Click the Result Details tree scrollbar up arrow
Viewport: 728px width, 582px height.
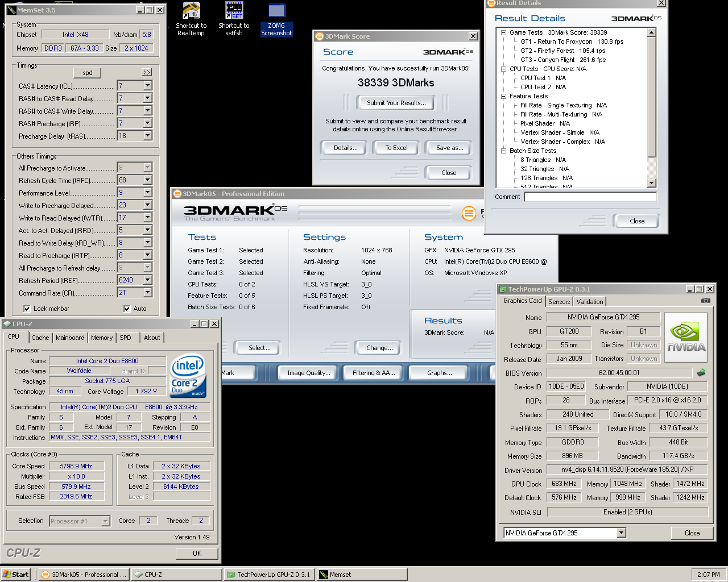click(x=652, y=32)
